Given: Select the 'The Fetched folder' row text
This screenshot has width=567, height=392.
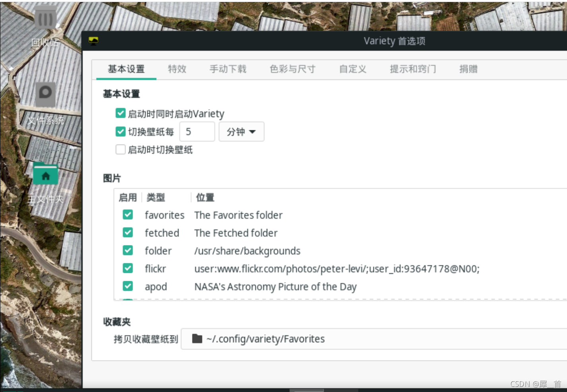Looking at the screenshot, I should 236,233.
